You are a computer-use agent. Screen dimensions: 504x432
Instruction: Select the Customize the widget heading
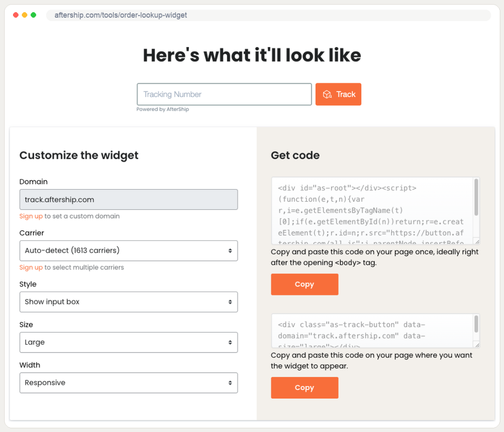tap(79, 156)
